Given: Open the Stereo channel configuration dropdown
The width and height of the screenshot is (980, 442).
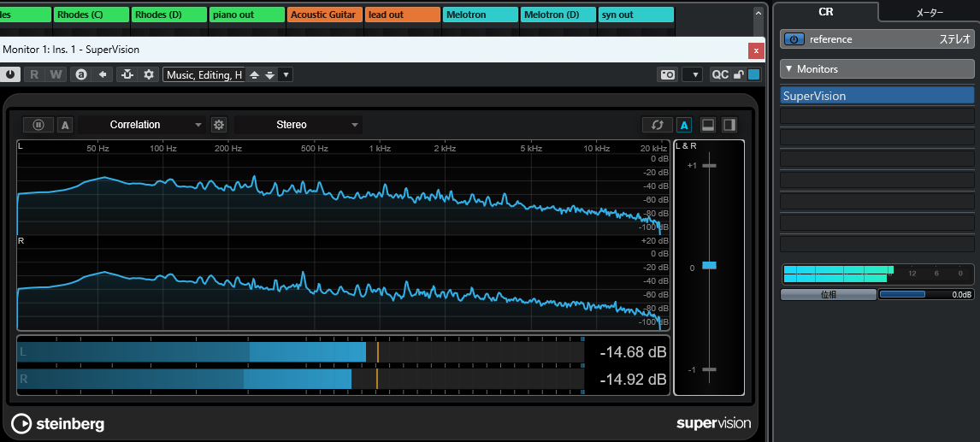Looking at the screenshot, I should 298,125.
